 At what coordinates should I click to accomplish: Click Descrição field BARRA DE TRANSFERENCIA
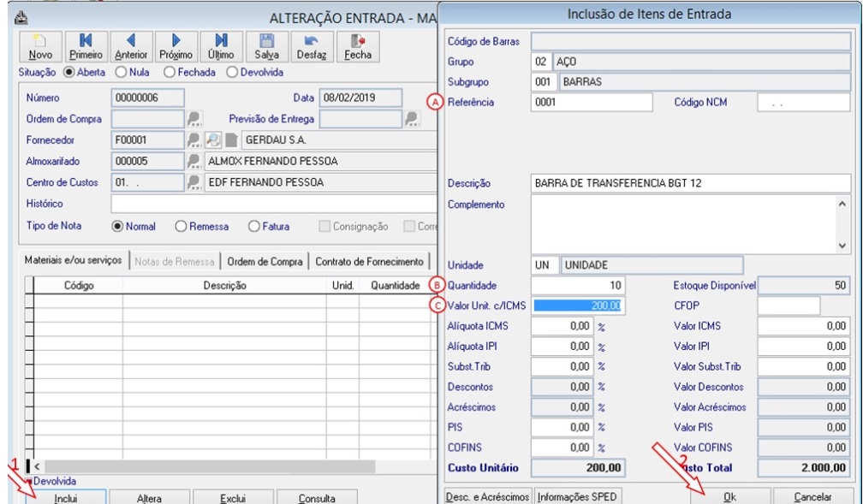coord(691,183)
